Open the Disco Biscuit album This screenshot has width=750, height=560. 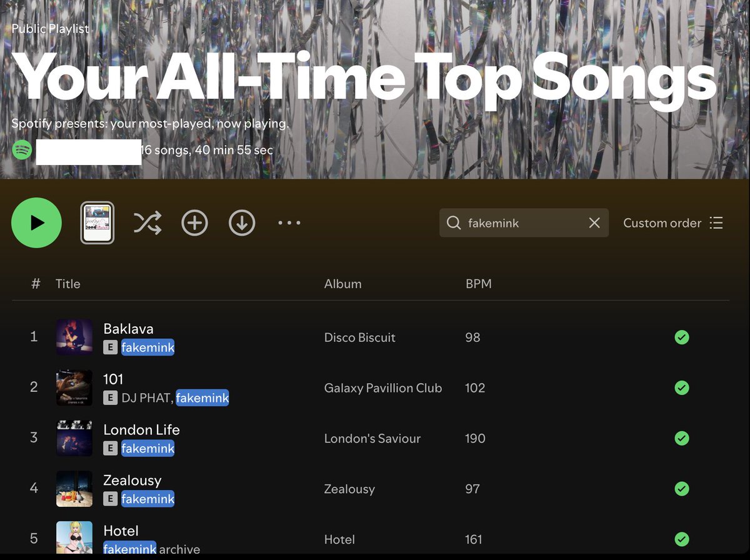[x=360, y=337]
